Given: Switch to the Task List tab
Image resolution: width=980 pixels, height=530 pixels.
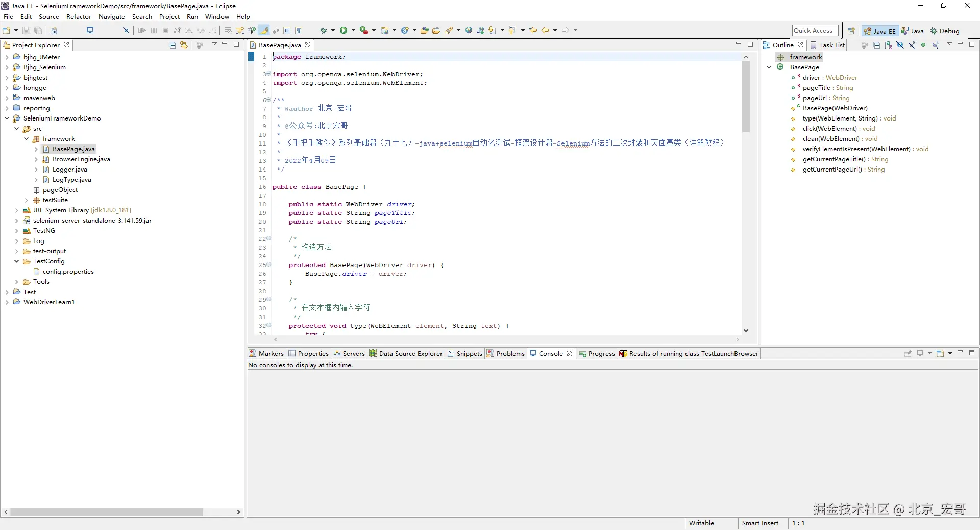Looking at the screenshot, I should 828,45.
